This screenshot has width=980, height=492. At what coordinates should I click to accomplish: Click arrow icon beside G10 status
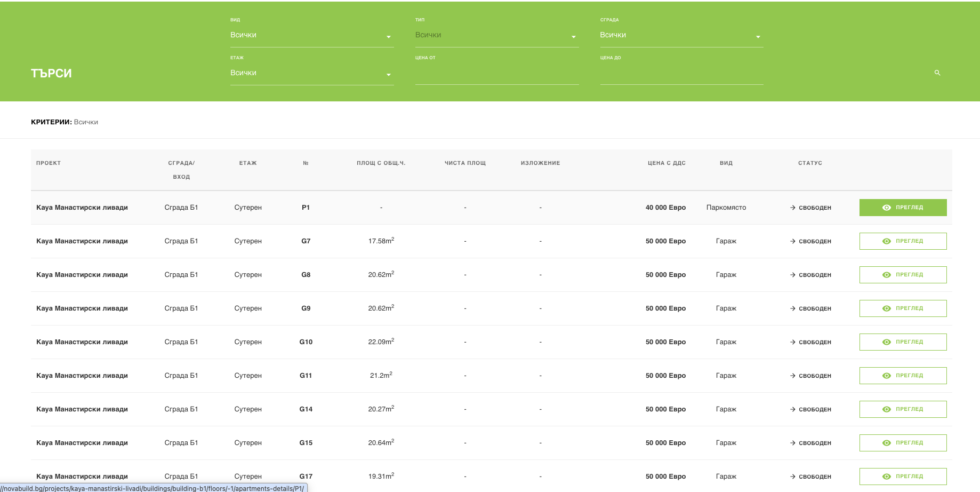coord(792,342)
